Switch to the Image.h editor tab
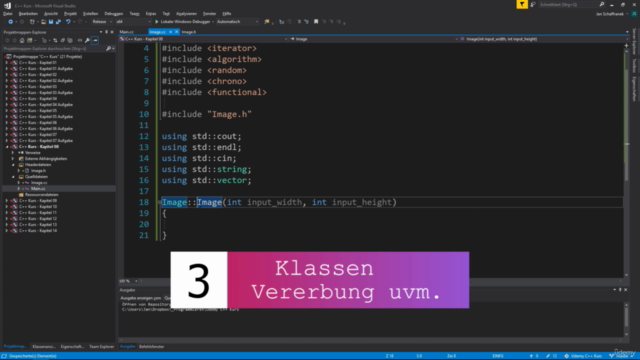The image size is (640, 360). click(x=189, y=32)
